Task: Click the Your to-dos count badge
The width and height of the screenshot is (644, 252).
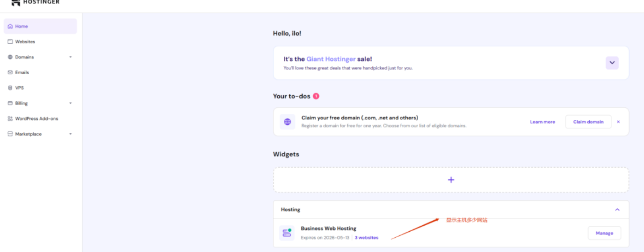Action: click(x=316, y=96)
